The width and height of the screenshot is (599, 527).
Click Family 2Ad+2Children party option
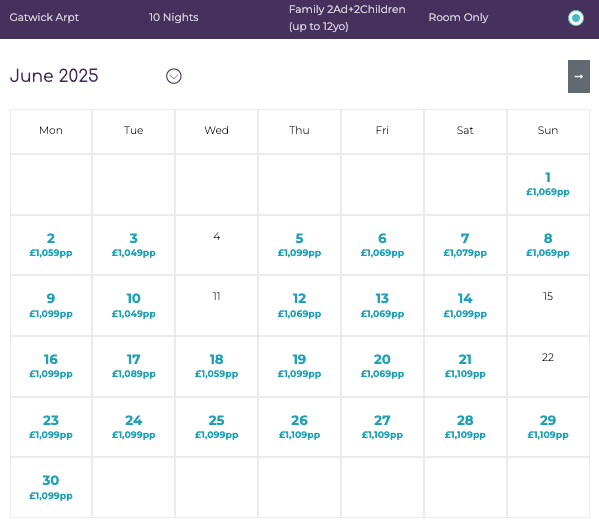pyautogui.click(x=347, y=18)
